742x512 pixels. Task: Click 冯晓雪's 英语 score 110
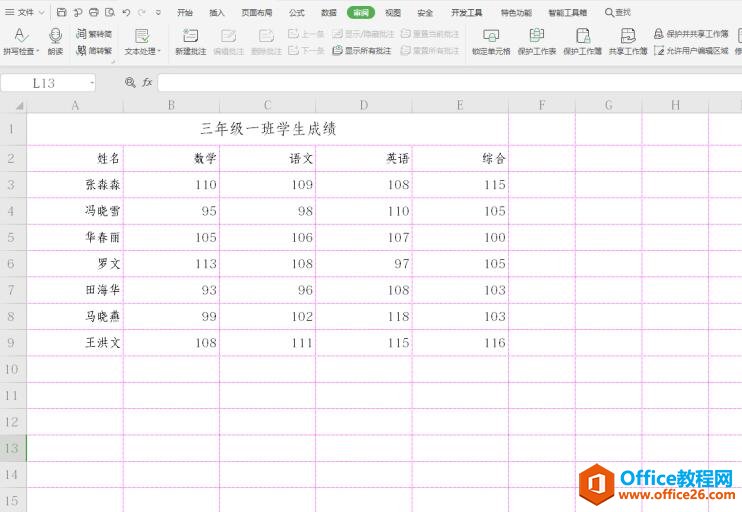click(x=364, y=211)
